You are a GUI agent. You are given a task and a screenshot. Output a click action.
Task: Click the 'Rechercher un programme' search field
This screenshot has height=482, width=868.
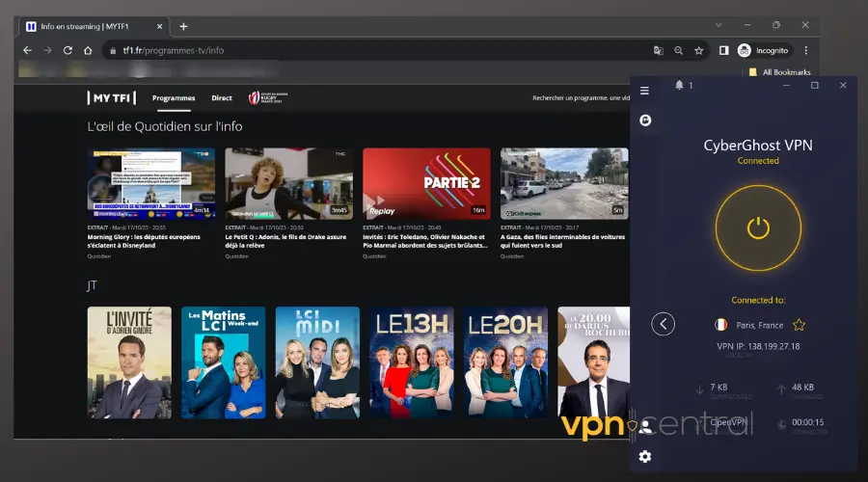pos(581,98)
